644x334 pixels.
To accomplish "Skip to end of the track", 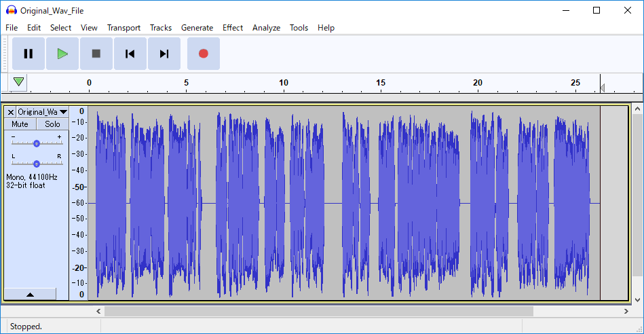I will click(164, 54).
